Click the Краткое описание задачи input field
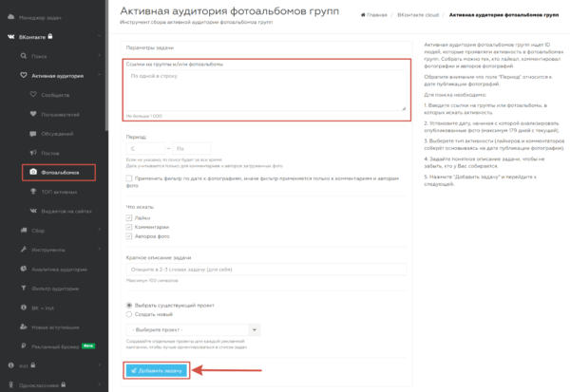The width and height of the screenshot is (570, 392). coord(266,270)
